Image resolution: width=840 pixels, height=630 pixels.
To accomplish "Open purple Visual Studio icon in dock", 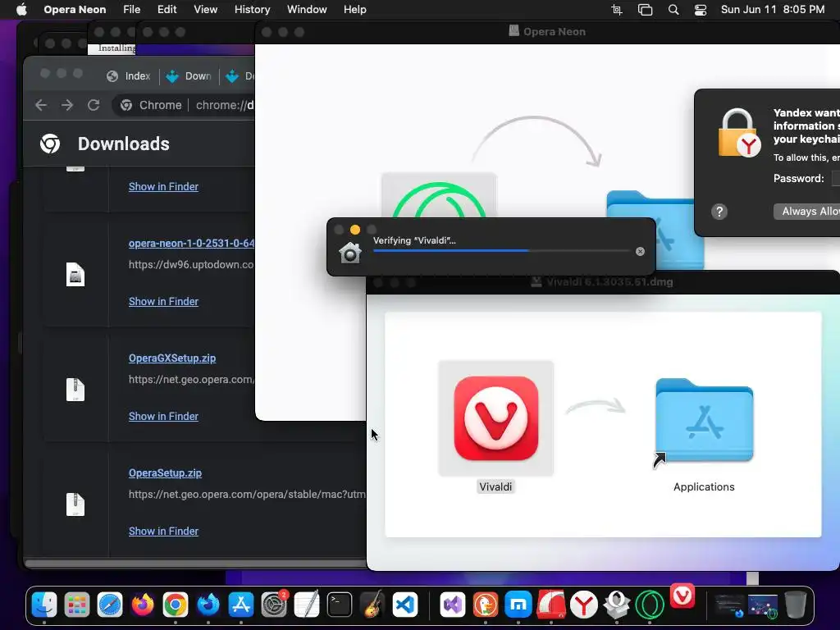I will click(x=453, y=605).
